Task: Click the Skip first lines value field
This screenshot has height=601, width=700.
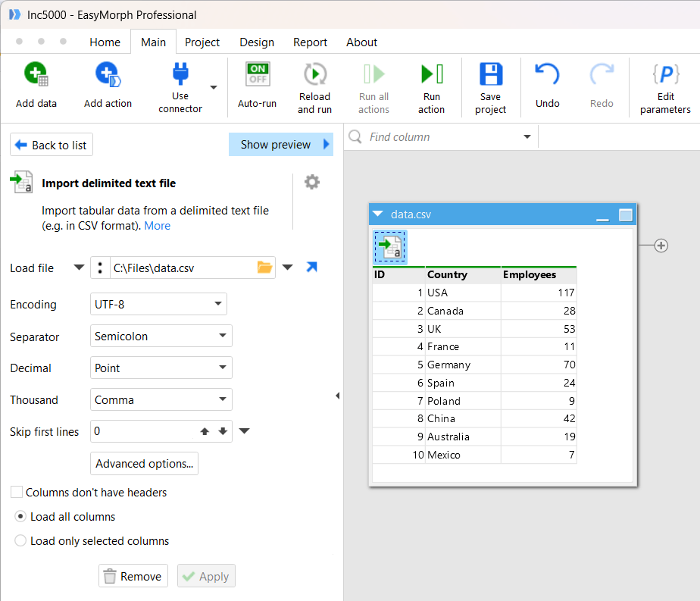Action: pyautogui.click(x=143, y=431)
